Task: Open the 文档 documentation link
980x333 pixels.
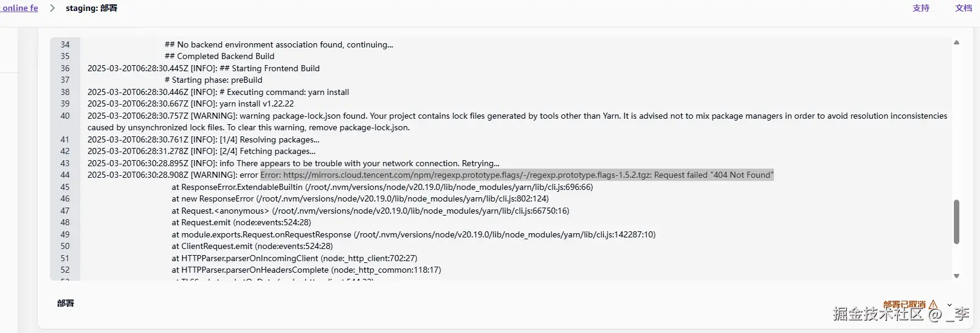Action: pyautogui.click(x=963, y=8)
